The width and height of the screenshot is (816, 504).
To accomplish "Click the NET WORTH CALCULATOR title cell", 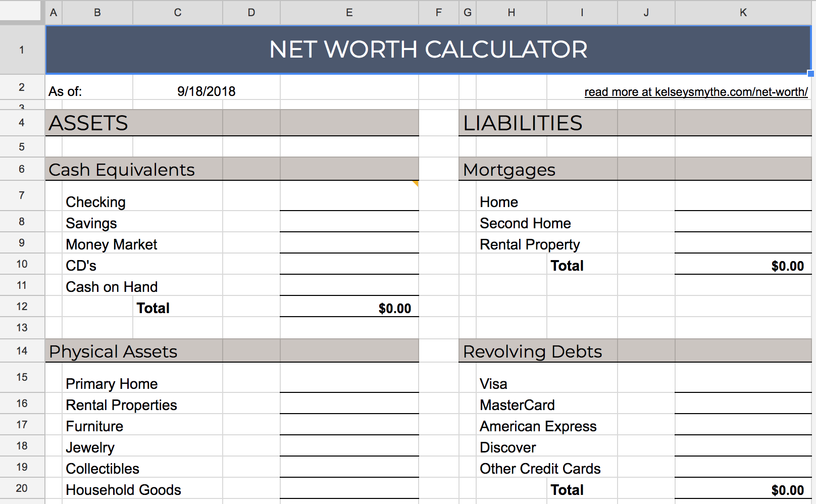I will pos(428,49).
